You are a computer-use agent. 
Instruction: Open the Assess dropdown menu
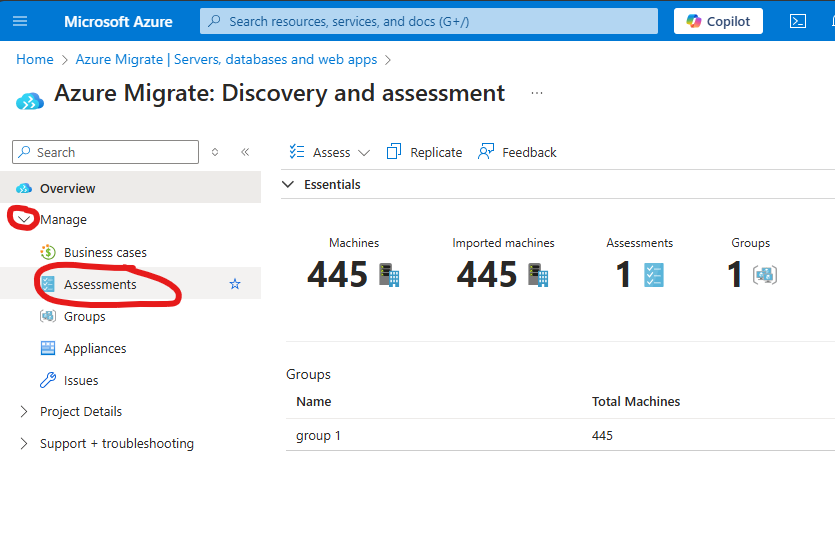pyautogui.click(x=330, y=152)
